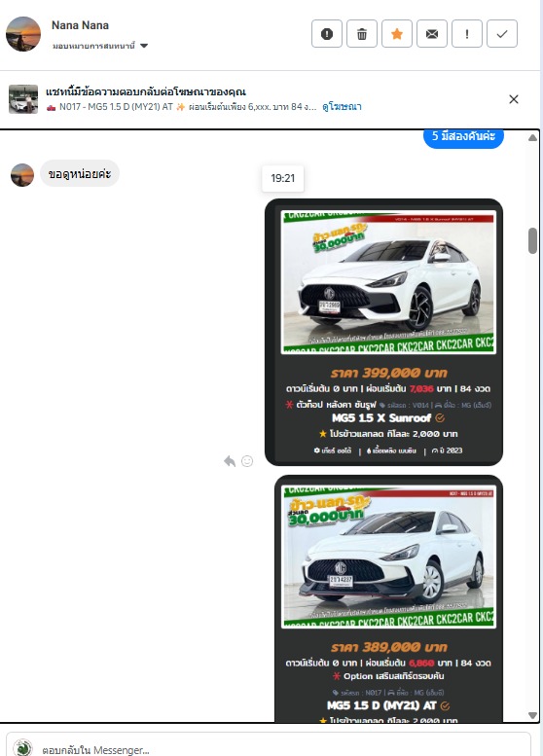Click the chat scrollbar handle
Image resolution: width=543 pixels, height=756 pixels.
[x=532, y=240]
